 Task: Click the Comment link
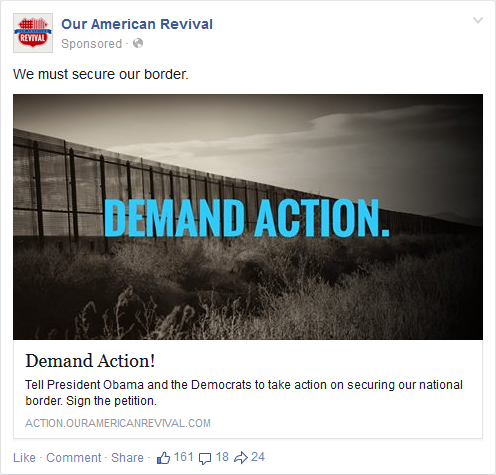point(74,458)
